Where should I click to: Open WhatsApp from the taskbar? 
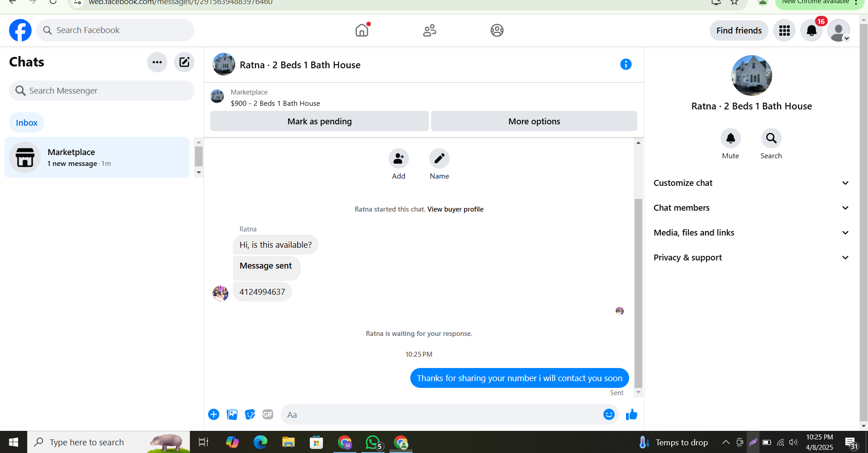374,443
